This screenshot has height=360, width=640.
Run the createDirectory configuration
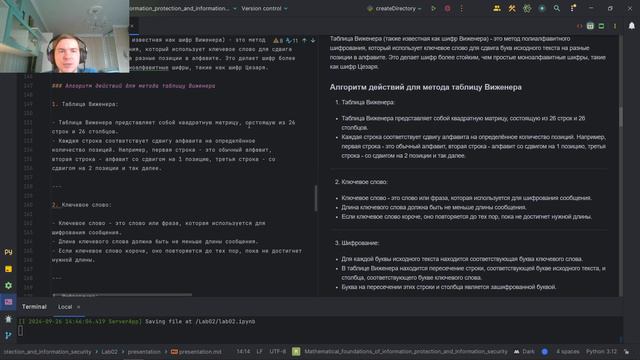[433, 8]
